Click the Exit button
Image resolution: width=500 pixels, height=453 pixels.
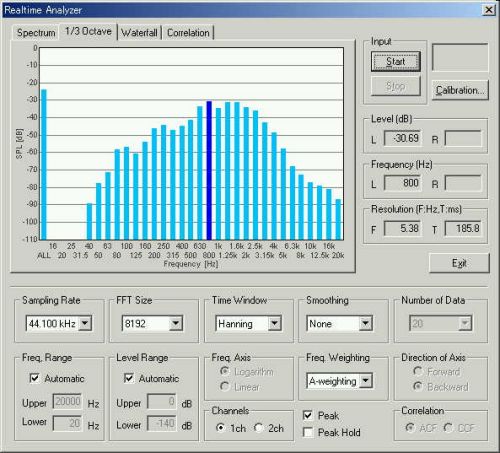[x=459, y=263]
